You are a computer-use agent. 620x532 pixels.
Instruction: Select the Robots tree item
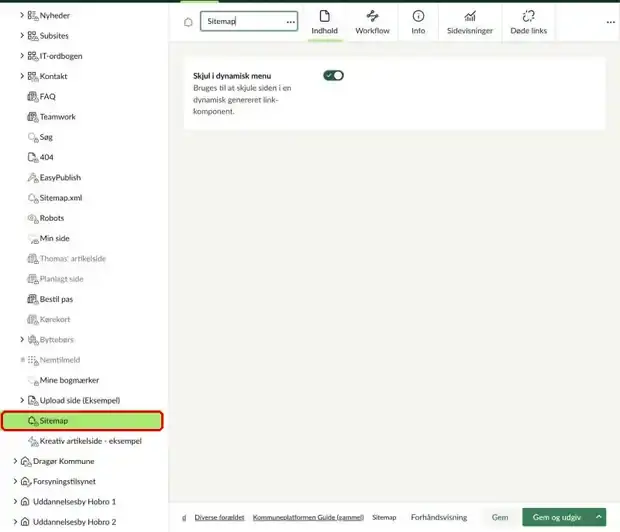(x=52, y=218)
